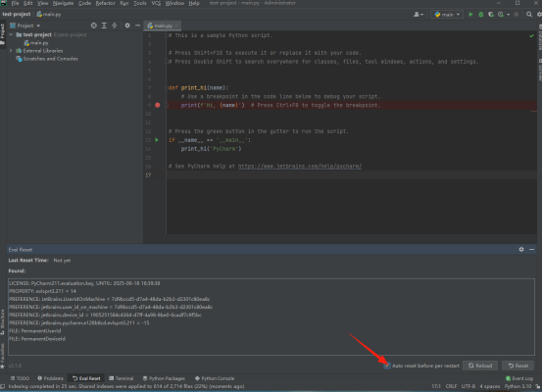The height and width of the screenshot is (392, 543).
Task: Click CRLF line separator in status bar
Action: pos(451,386)
